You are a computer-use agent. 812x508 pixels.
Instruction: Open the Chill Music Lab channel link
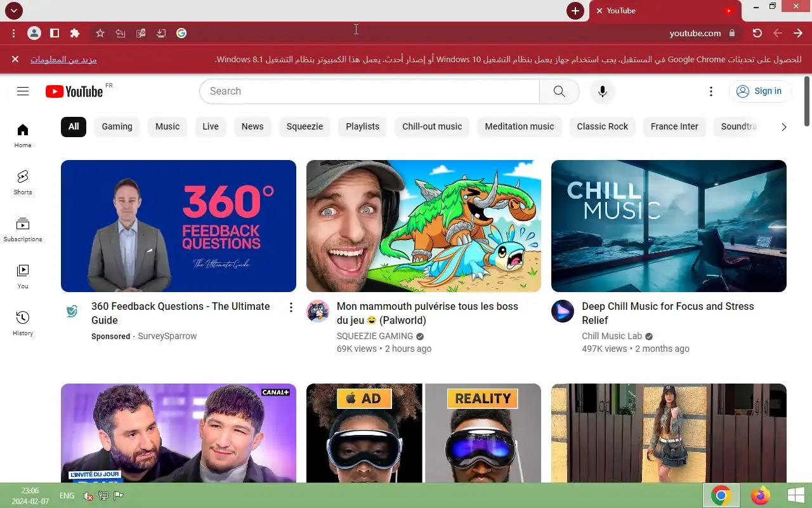coord(612,336)
